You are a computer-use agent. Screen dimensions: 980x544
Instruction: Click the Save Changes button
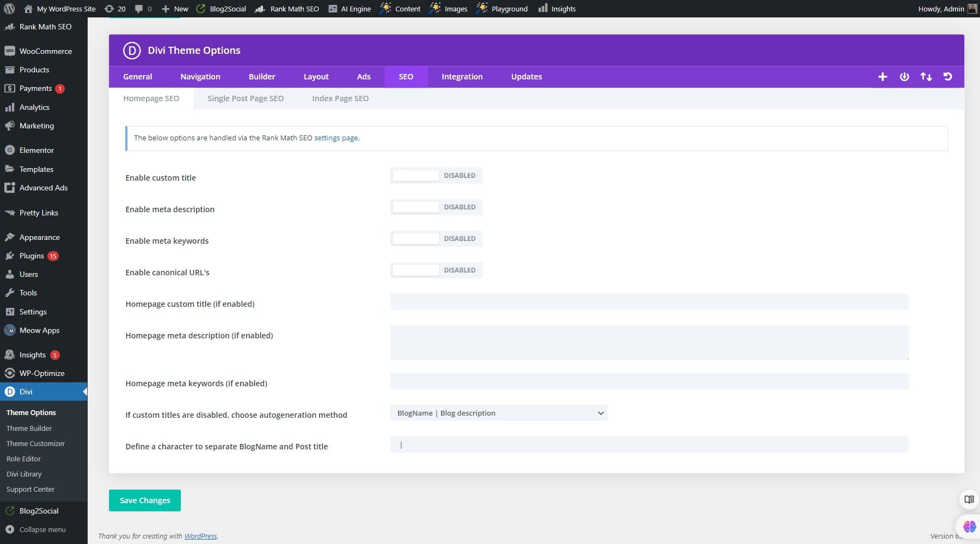(x=144, y=500)
